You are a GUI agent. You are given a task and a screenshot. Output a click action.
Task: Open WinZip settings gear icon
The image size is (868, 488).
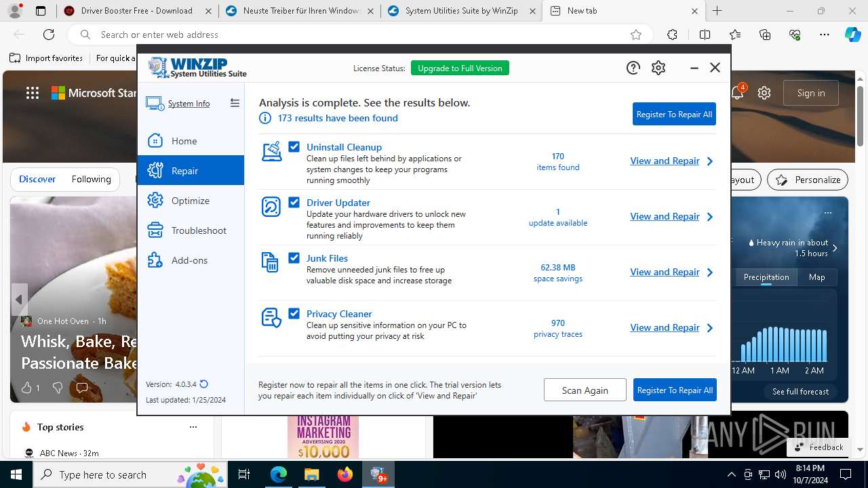point(658,68)
